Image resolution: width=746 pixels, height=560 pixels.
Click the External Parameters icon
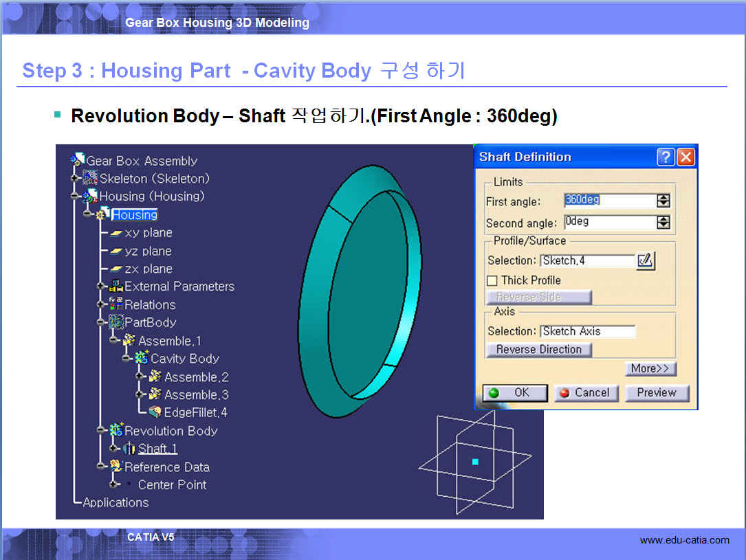click(x=116, y=287)
